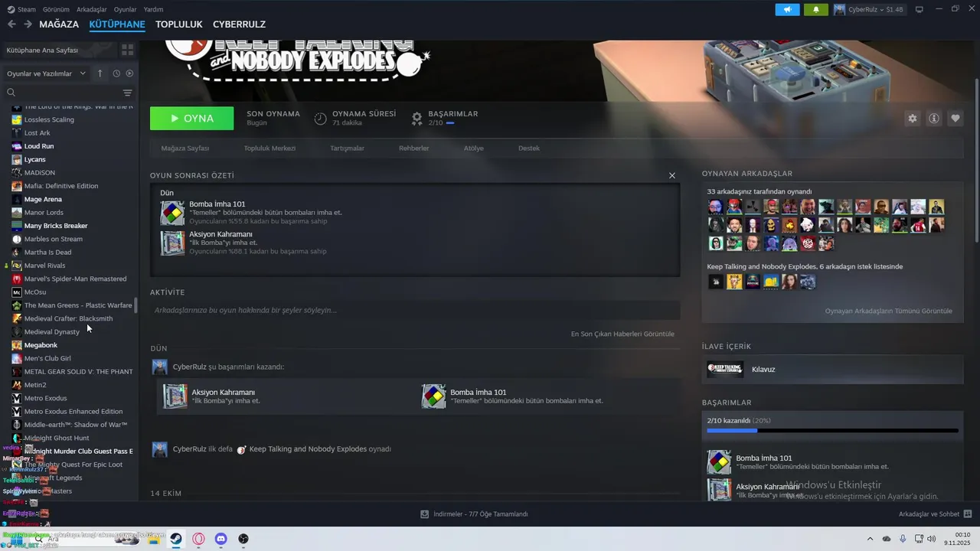This screenshot has height=551, width=980.
Task: Show hidden tray icons chevron
Action: 870,539
